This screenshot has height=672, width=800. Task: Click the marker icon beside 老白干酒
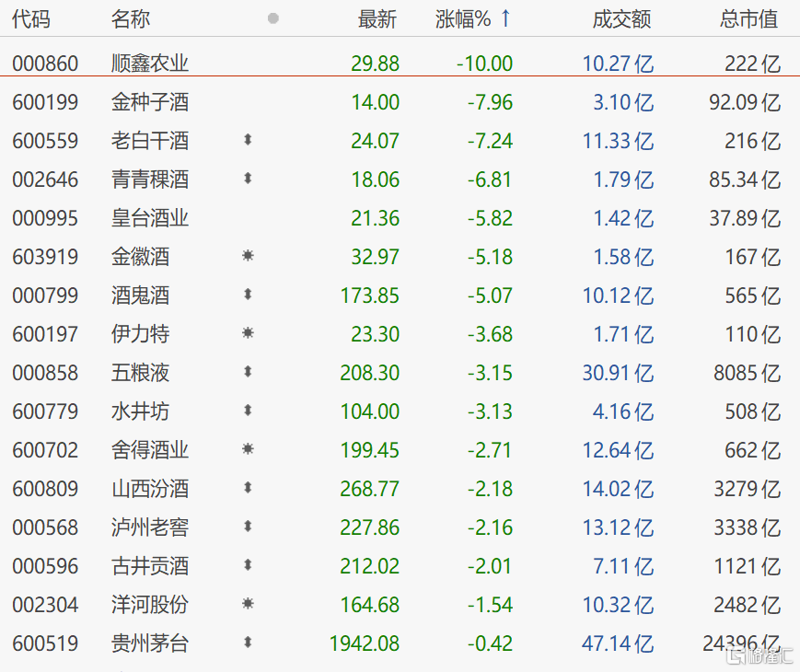248,139
